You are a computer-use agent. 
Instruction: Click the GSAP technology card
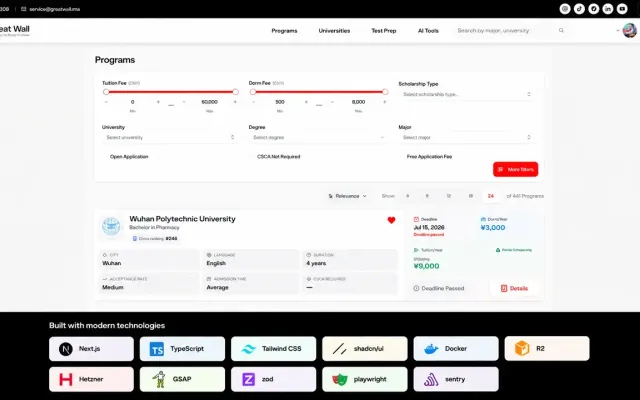[x=182, y=379]
